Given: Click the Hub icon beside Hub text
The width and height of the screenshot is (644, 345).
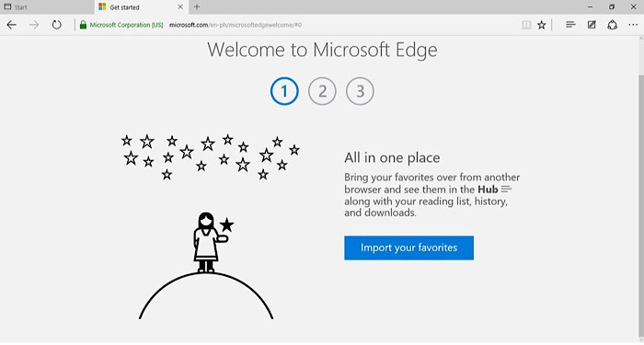Looking at the screenshot, I should [x=506, y=190].
